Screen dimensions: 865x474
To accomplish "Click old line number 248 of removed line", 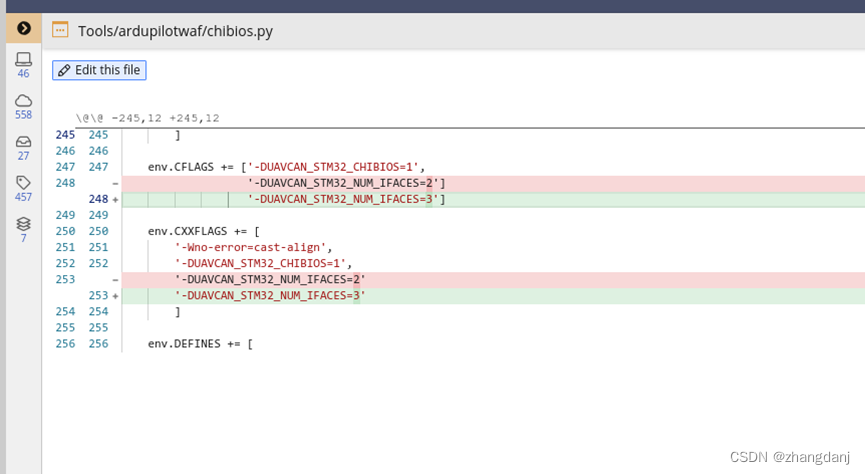I will 65,183.
